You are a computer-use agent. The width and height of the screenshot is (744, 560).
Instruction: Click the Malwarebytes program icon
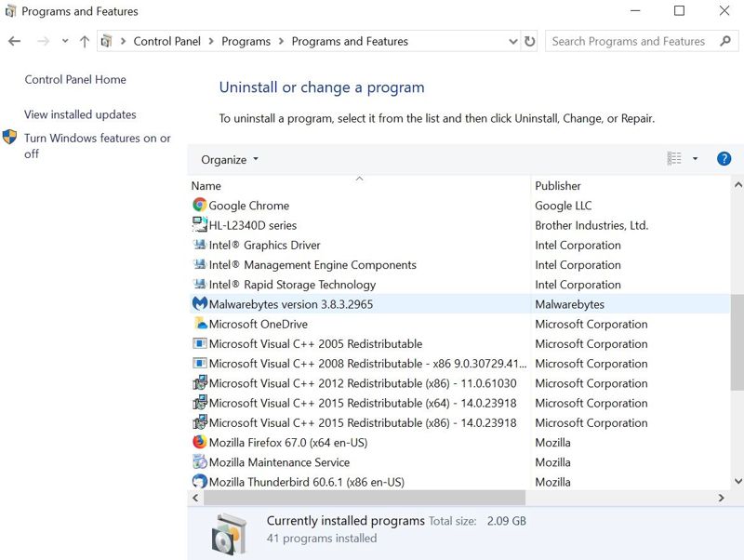200,303
